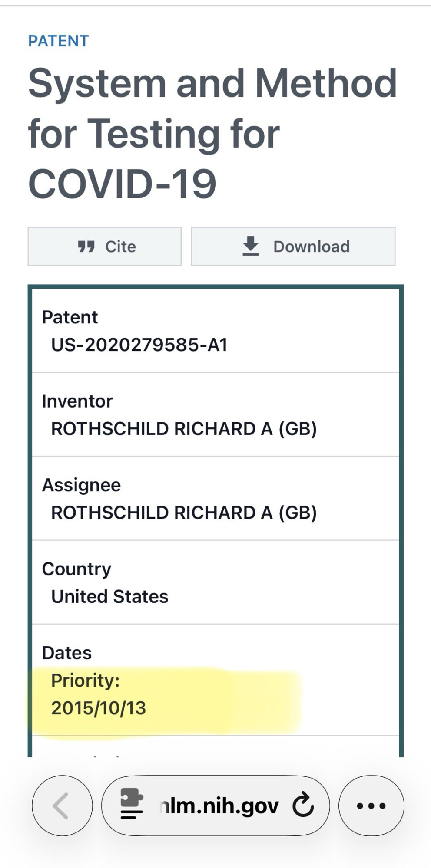431x868 pixels.
Task: Tap the nlm.nih.gov address text
Action: click(x=219, y=806)
